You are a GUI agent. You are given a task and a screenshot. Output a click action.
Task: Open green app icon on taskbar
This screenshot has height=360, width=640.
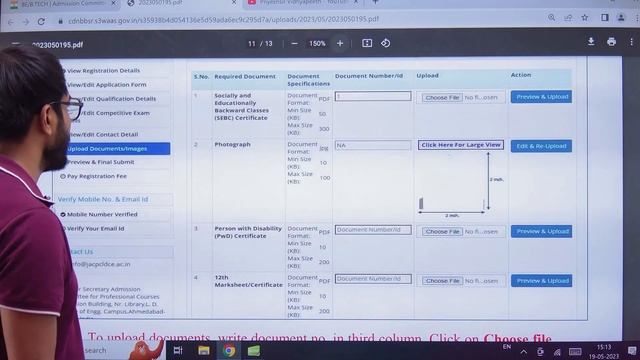click(253, 351)
